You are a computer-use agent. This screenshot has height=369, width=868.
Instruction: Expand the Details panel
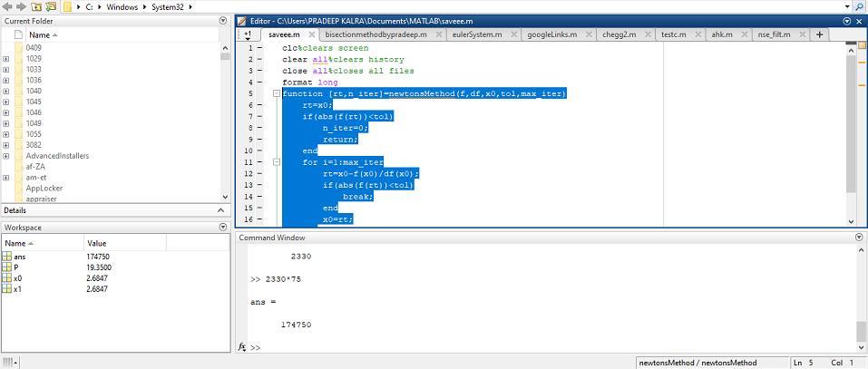point(220,210)
